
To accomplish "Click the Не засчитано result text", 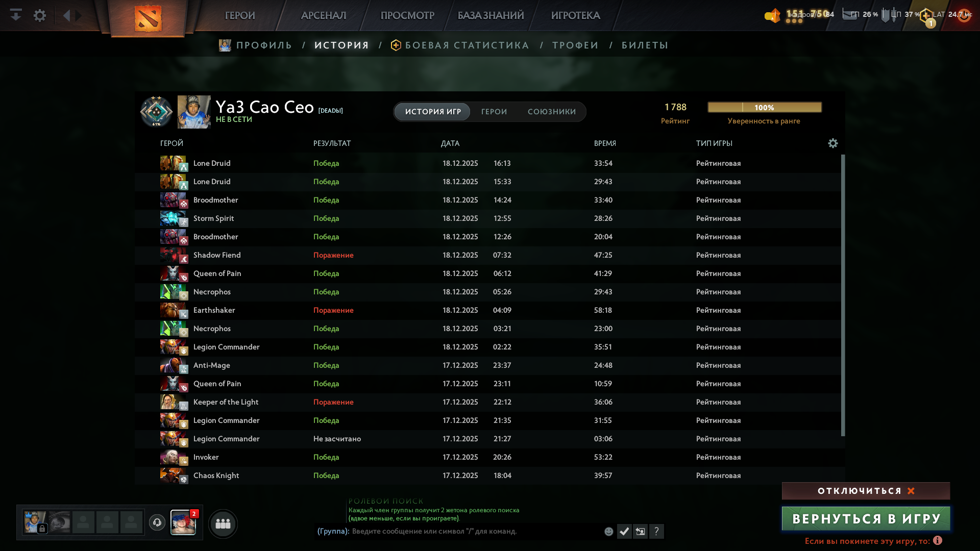I will coord(337,439).
